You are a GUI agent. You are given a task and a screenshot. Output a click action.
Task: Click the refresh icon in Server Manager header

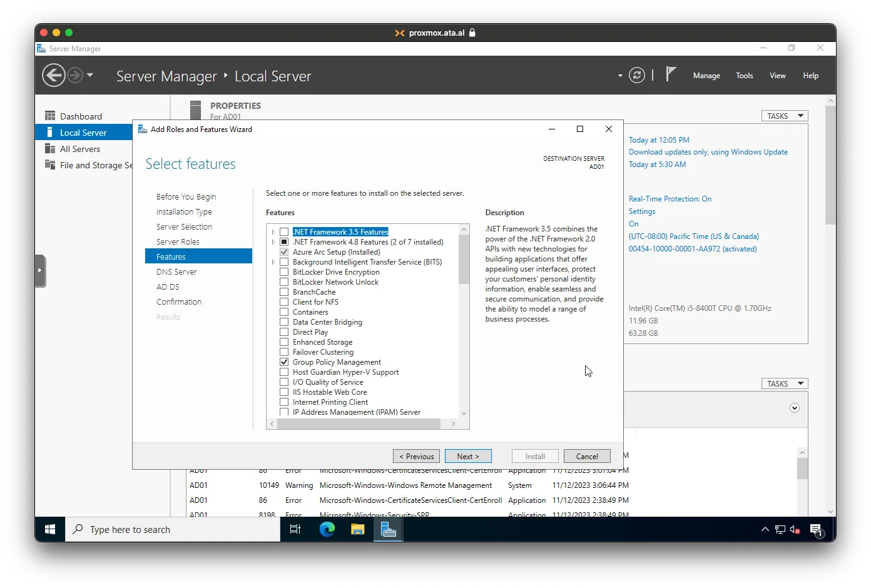coord(637,76)
